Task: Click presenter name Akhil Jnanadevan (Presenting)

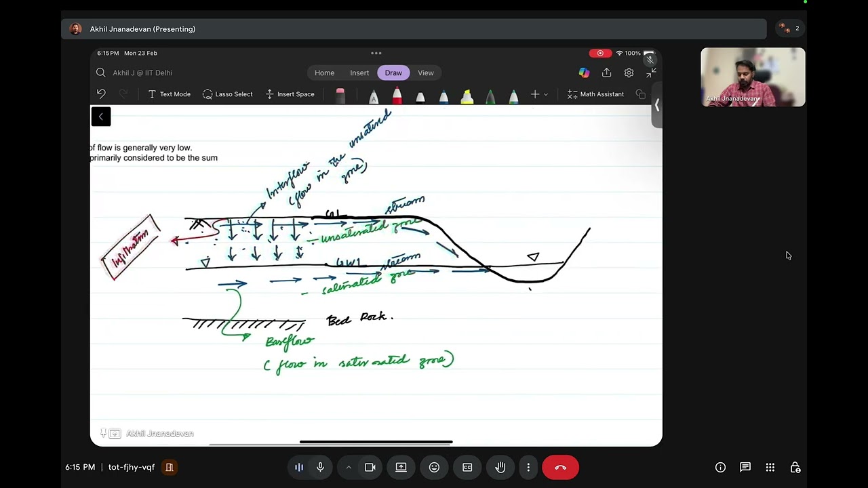Action: tap(142, 29)
